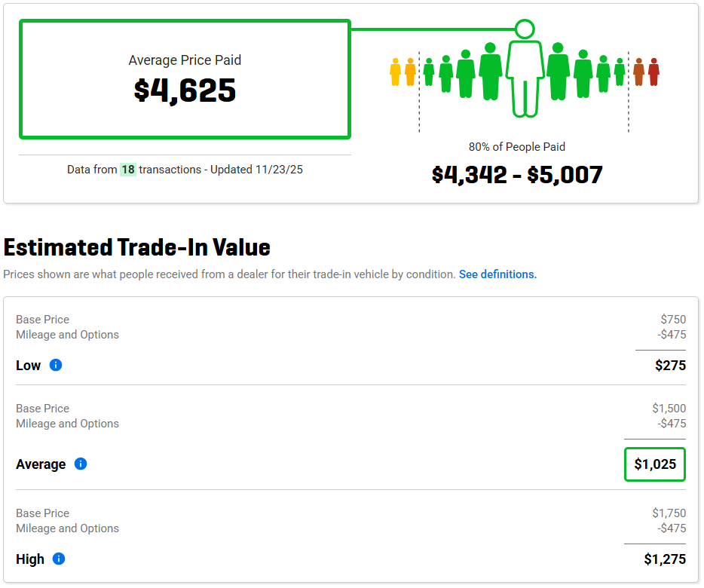This screenshot has height=588, width=704.
Task: Select the highlighted $1,025 average trade-in value
Action: point(655,464)
